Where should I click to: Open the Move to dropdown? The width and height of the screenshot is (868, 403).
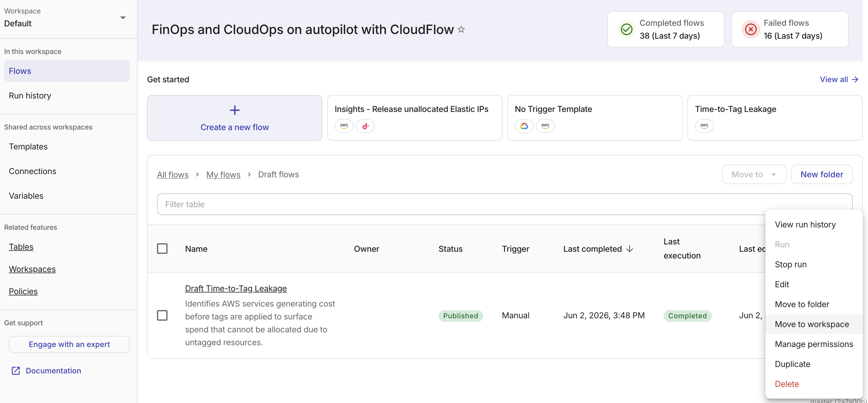tap(754, 174)
